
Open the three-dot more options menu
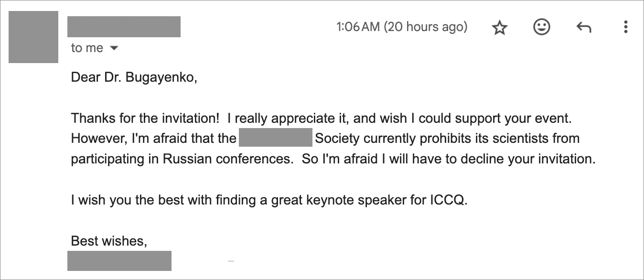point(625,27)
